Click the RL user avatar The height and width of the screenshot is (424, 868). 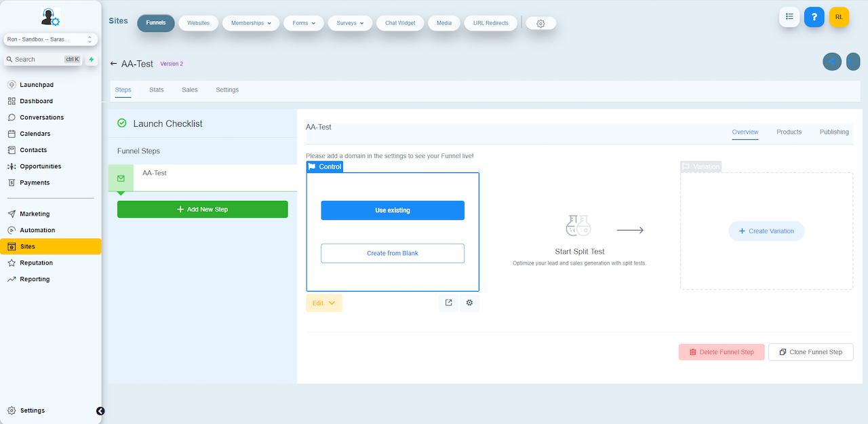[x=839, y=17]
